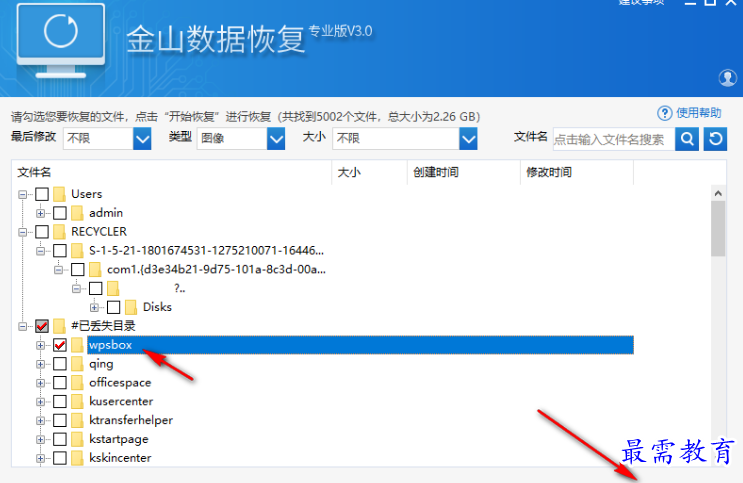743x483 pixels.
Task: Uncheck the wpsbox checkbox
Action: tap(60, 345)
